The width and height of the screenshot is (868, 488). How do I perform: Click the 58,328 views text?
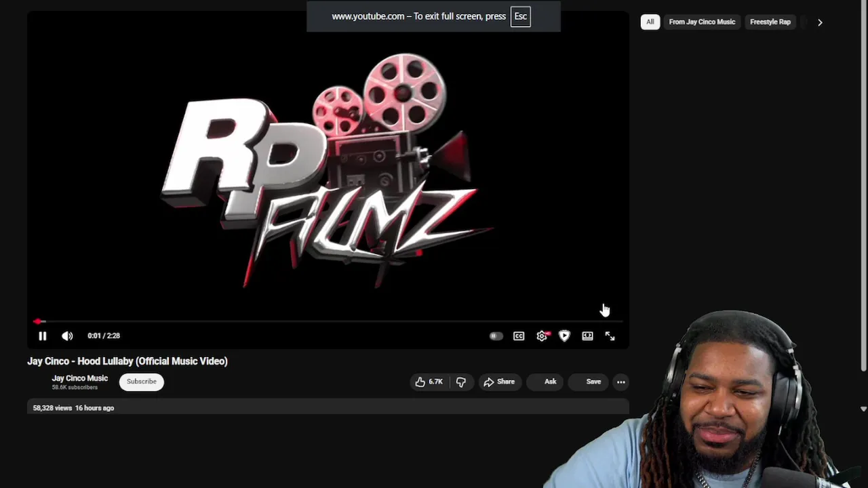pos(52,408)
